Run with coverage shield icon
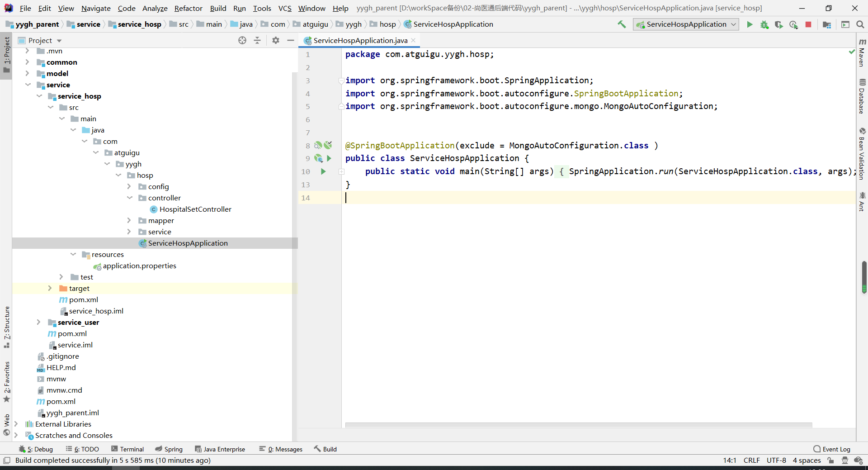Image resolution: width=868 pixels, height=470 pixels. point(778,24)
